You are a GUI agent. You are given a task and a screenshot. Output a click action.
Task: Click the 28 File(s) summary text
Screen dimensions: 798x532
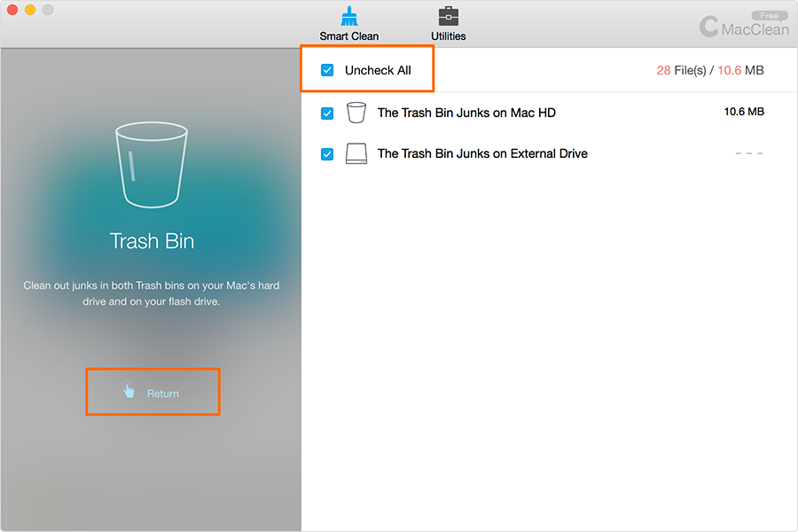[680, 70]
